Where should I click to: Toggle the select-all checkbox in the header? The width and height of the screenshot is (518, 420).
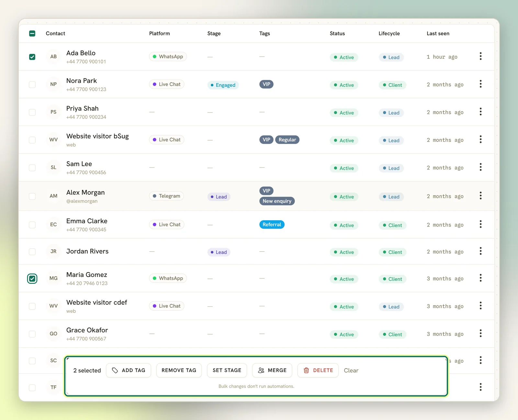pos(32,33)
